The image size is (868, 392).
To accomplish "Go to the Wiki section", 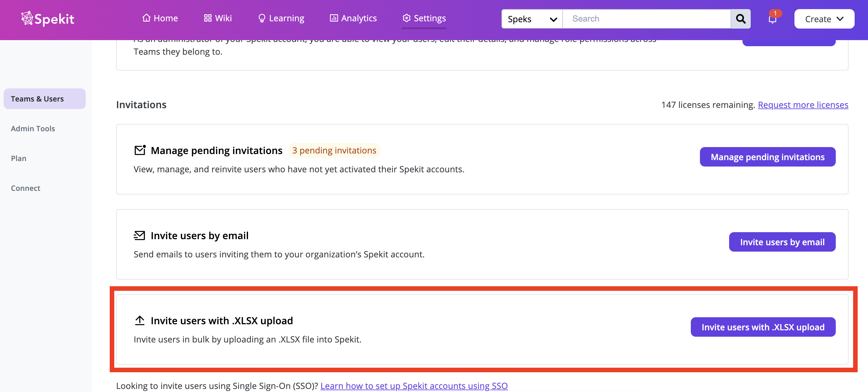I will pos(218,18).
